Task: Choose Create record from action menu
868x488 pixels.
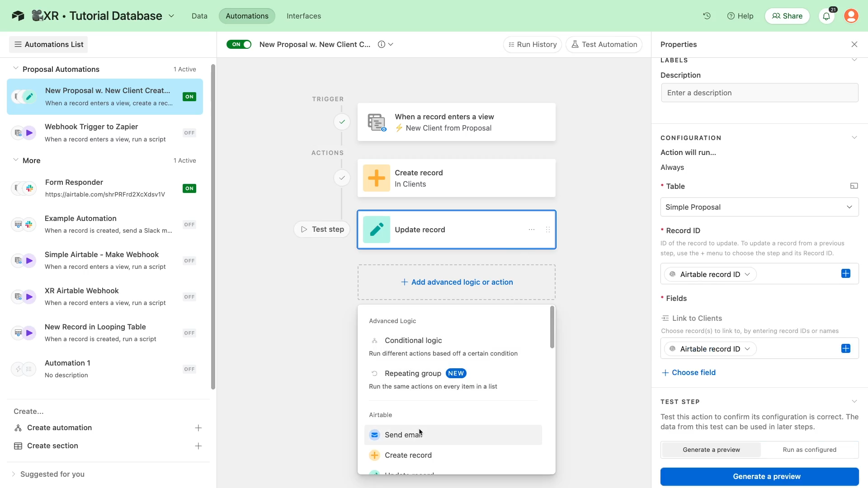Action: click(453, 455)
